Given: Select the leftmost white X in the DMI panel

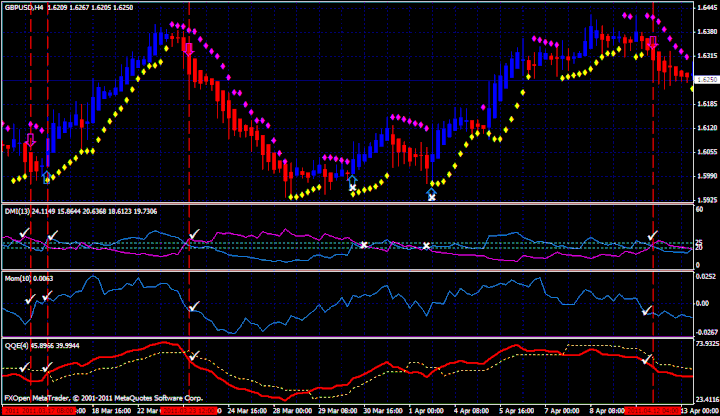Looking at the screenshot, I should point(364,244).
